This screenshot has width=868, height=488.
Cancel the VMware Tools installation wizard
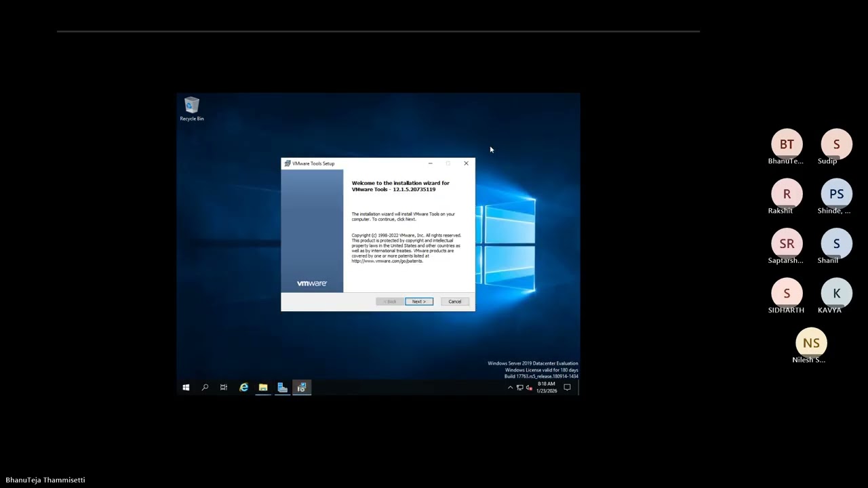click(x=455, y=302)
